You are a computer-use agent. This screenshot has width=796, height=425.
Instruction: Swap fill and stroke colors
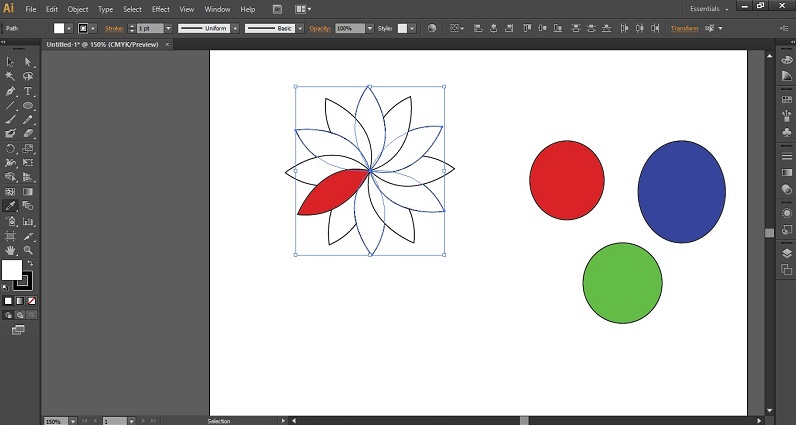[x=29, y=262]
